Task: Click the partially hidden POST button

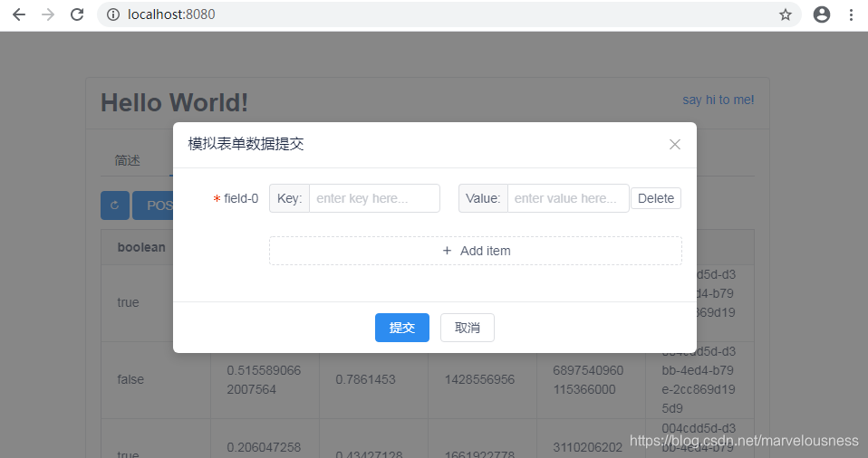Action: pos(153,205)
